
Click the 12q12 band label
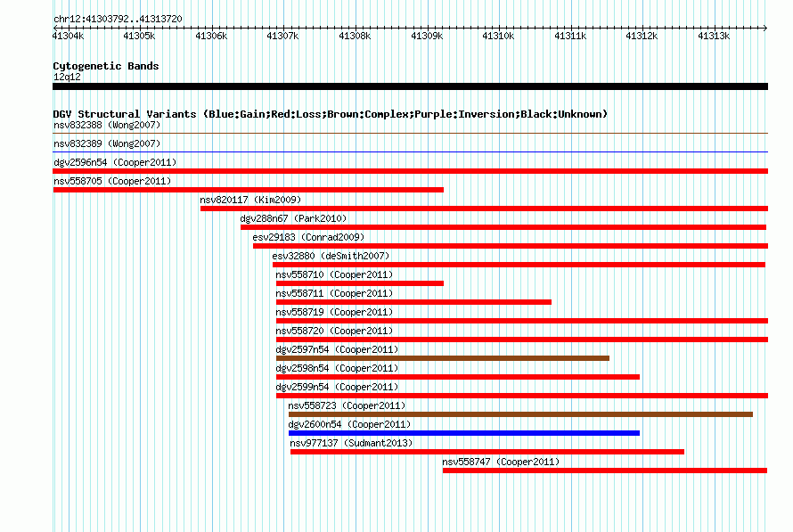(67, 77)
